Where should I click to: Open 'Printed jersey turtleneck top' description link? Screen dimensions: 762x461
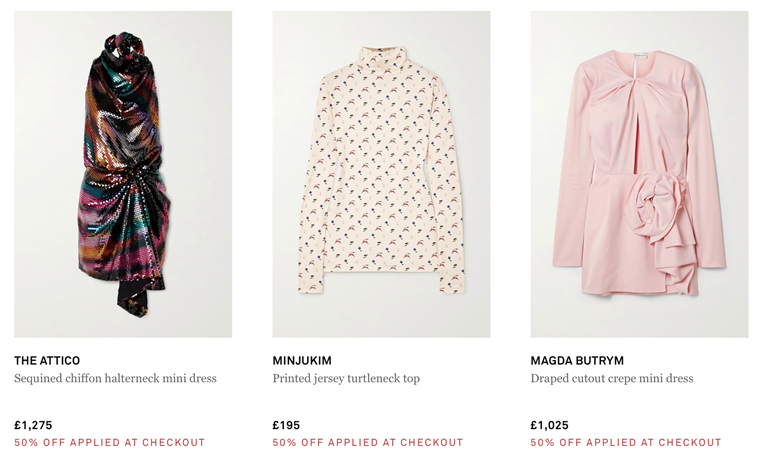(346, 378)
